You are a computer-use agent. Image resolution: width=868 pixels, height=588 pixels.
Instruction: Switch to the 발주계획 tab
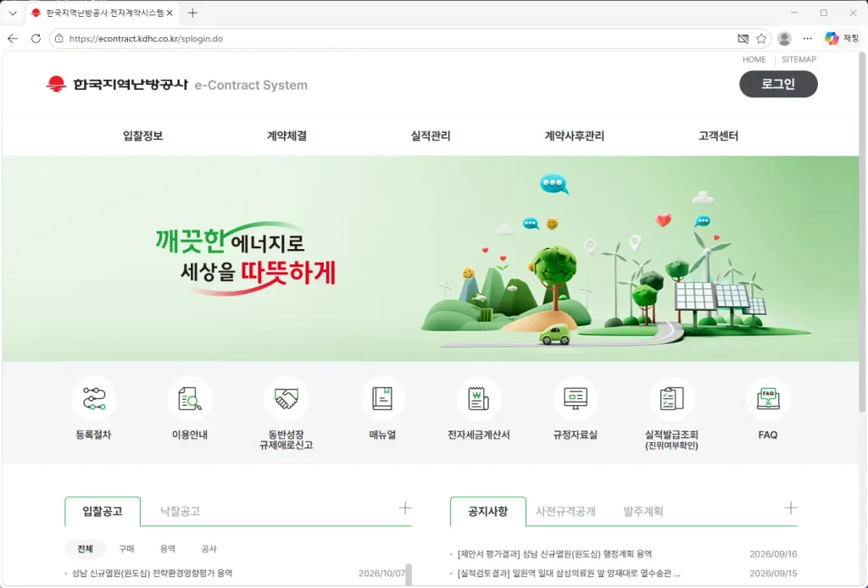point(643,511)
